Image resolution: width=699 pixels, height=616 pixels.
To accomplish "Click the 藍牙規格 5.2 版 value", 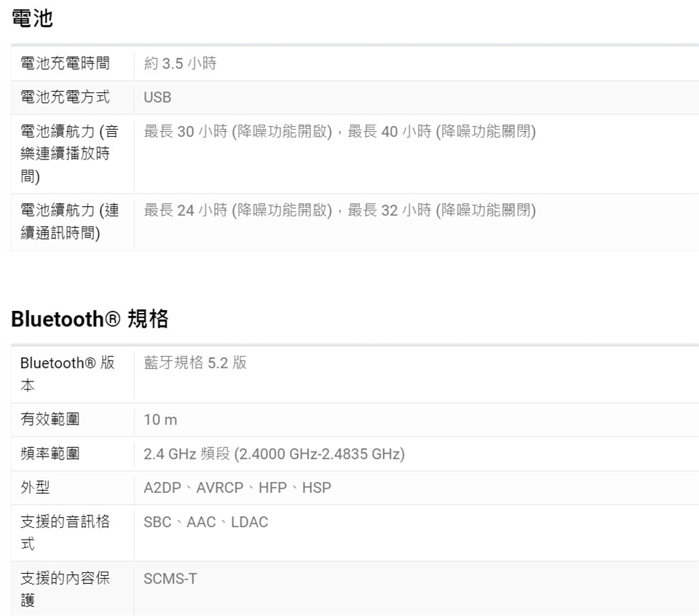I will pos(195,363).
